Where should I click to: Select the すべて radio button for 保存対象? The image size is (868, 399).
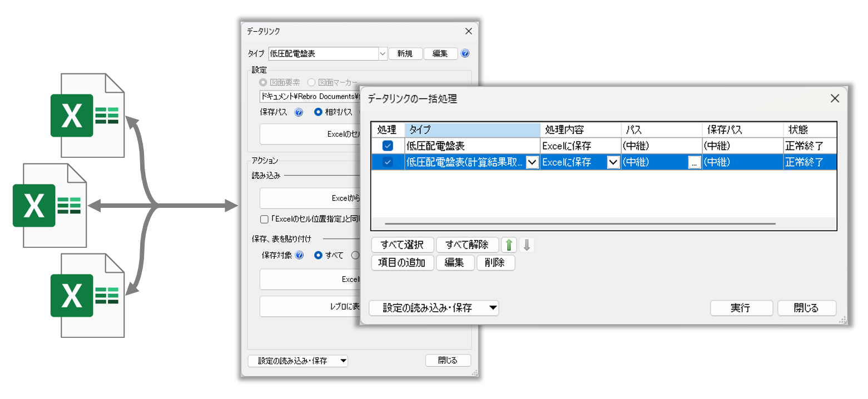pos(319,256)
